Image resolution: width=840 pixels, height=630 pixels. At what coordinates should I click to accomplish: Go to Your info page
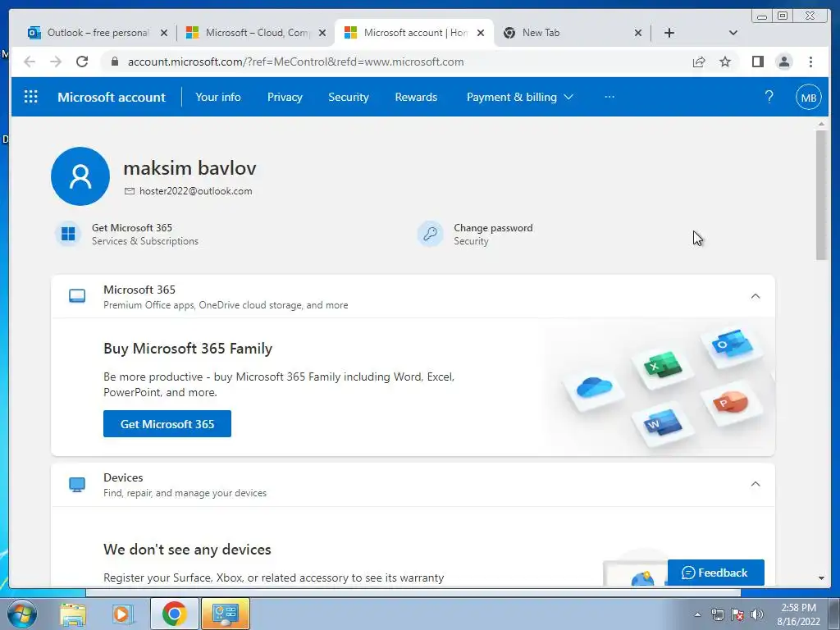coord(218,97)
